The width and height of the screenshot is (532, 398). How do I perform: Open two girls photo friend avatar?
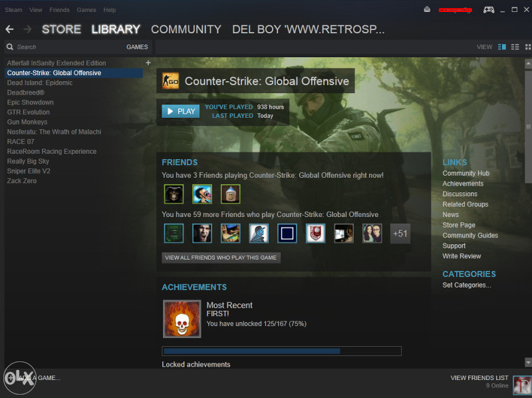tap(372, 234)
